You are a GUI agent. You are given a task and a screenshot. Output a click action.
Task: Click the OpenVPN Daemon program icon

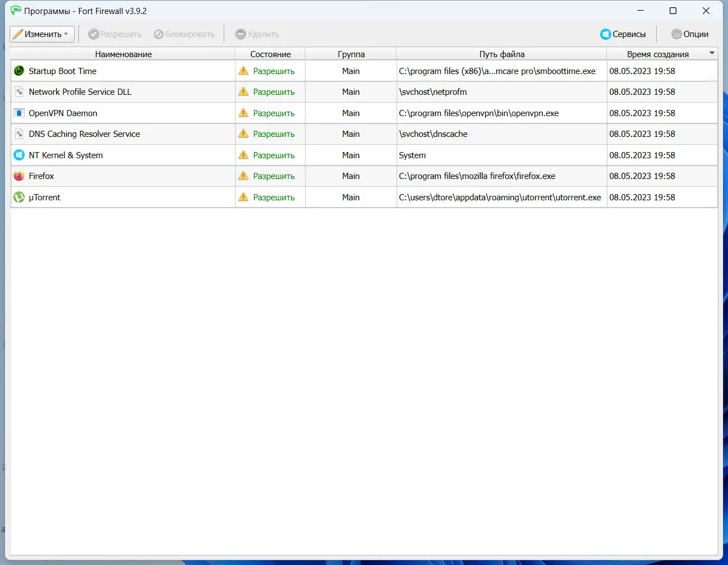[x=19, y=113]
